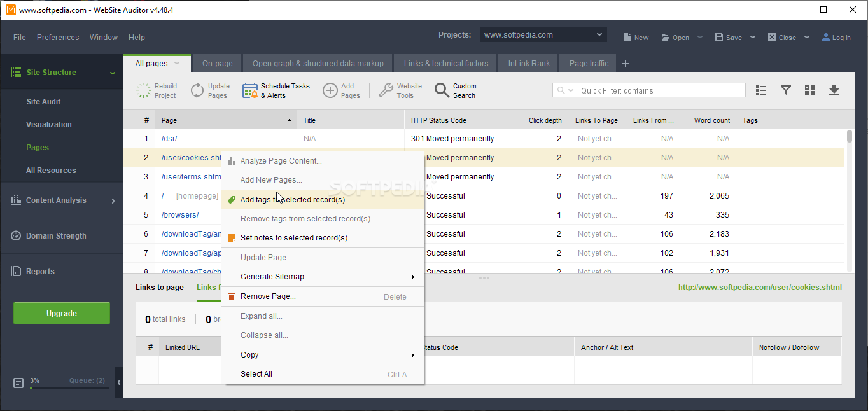Select the Links to page subtab
Viewport: 868px width, 411px height.
[160, 288]
